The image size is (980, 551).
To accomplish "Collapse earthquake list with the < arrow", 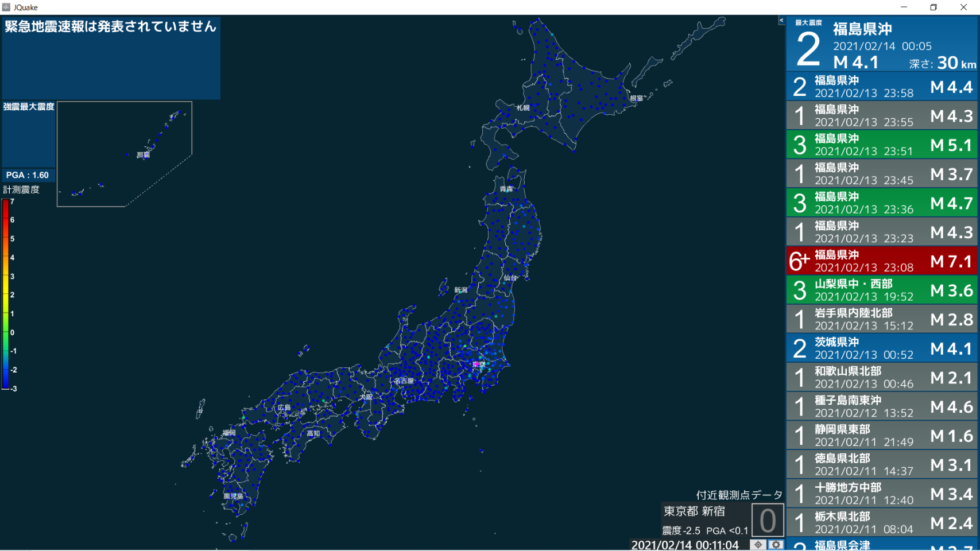I will (781, 21).
